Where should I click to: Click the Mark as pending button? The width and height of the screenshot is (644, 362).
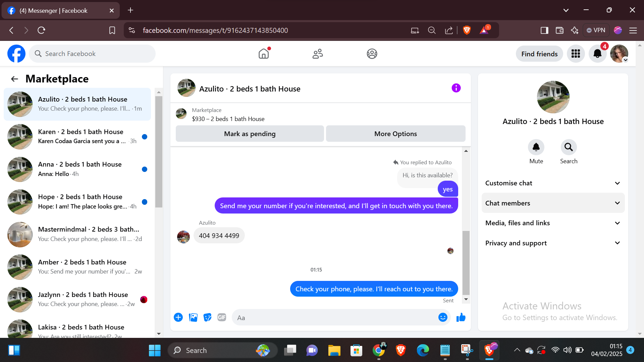[x=250, y=134]
